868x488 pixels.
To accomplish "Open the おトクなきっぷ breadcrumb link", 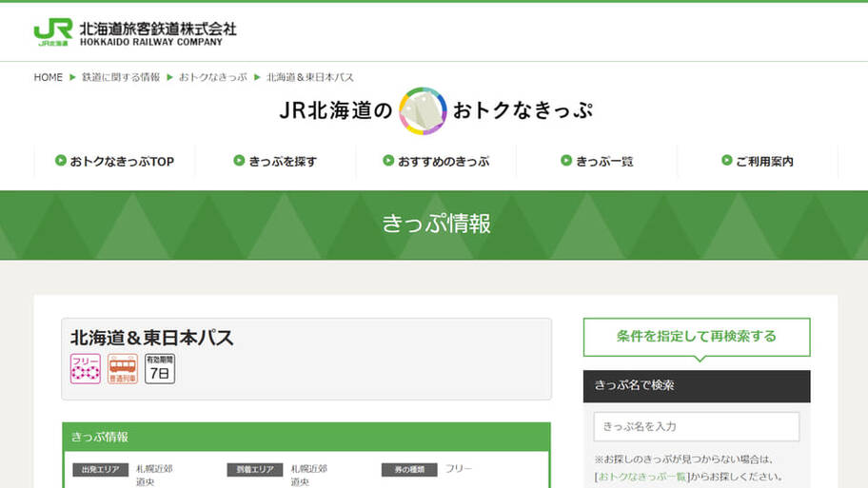I will (x=212, y=77).
